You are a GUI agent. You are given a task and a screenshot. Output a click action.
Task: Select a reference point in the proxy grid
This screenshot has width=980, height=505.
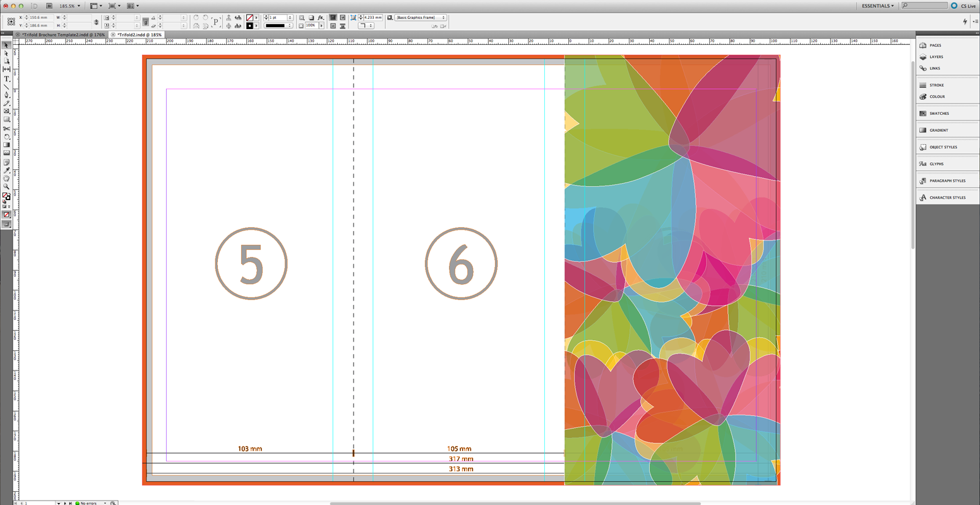point(11,21)
